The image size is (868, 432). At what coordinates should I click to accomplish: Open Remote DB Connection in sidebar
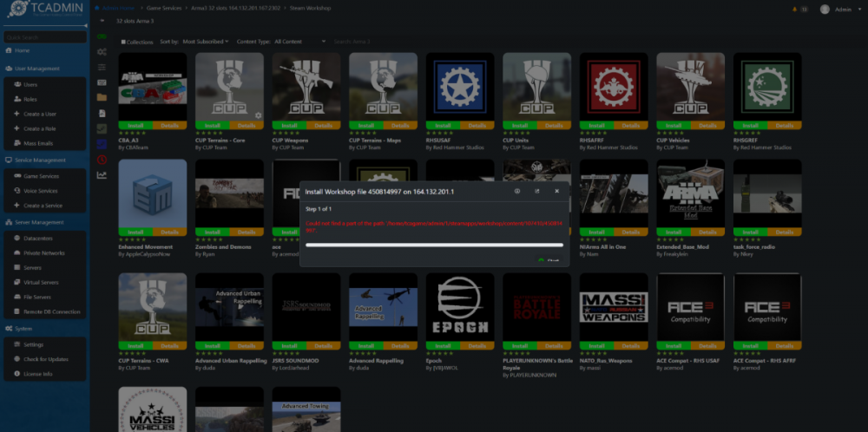pos(51,312)
